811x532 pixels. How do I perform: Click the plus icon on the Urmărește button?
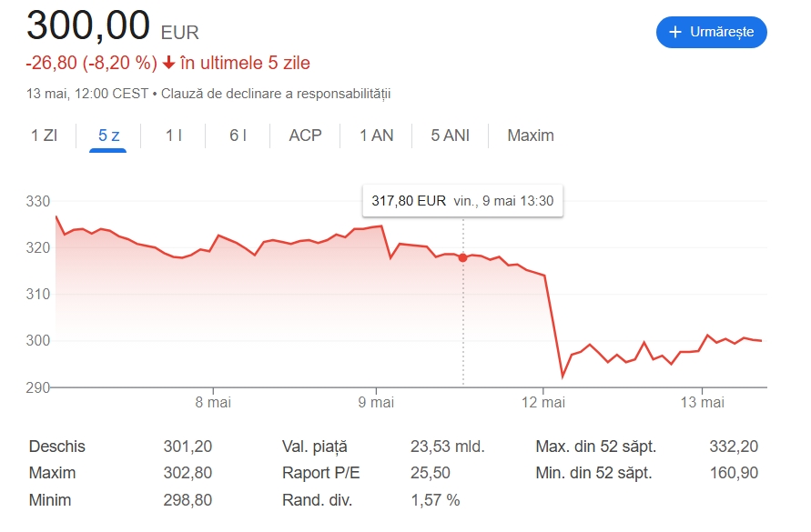point(675,32)
